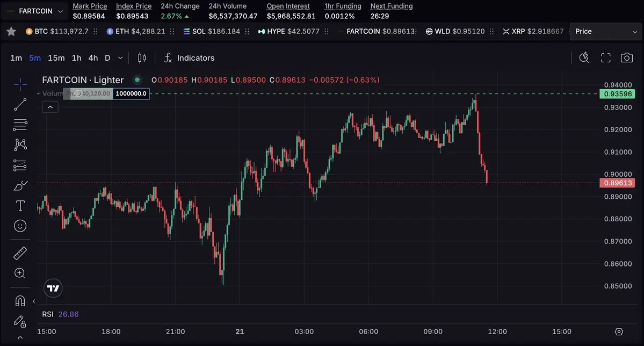Toggle lock all drawing tools
The image size is (644, 346).
point(20,321)
